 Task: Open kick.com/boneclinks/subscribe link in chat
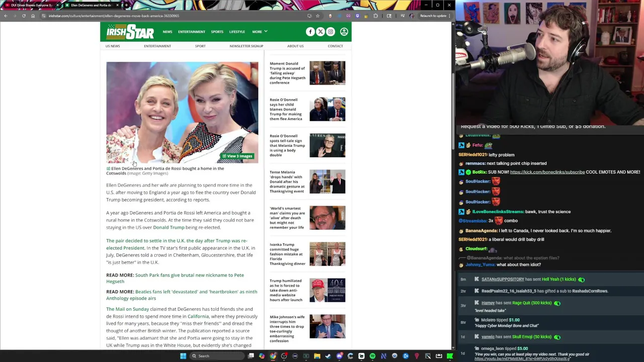click(x=547, y=172)
